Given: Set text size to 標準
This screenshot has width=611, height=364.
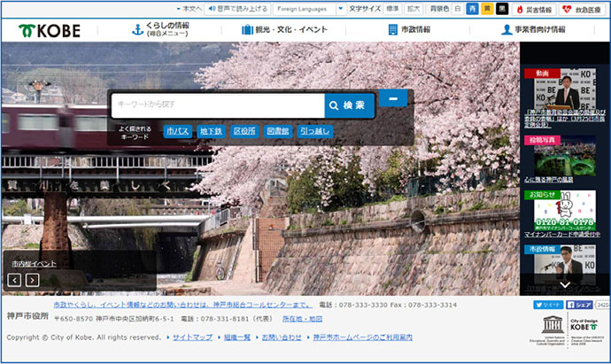Looking at the screenshot, I should pyautogui.click(x=392, y=9).
